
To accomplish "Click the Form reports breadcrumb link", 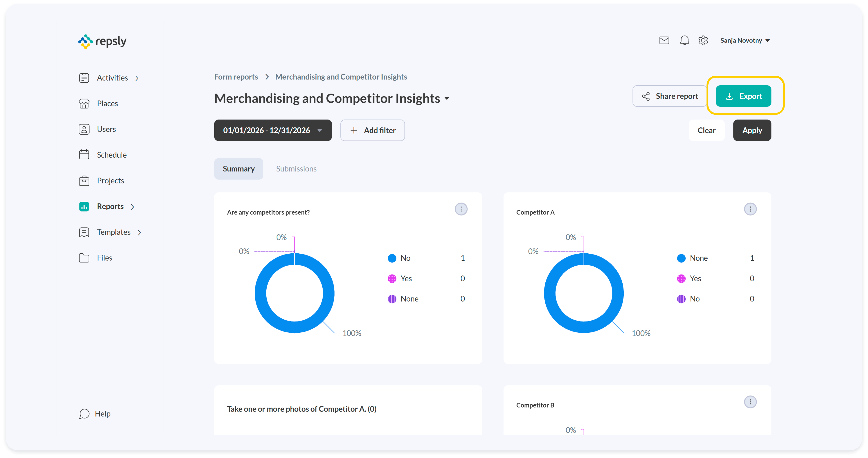I will [236, 77].
